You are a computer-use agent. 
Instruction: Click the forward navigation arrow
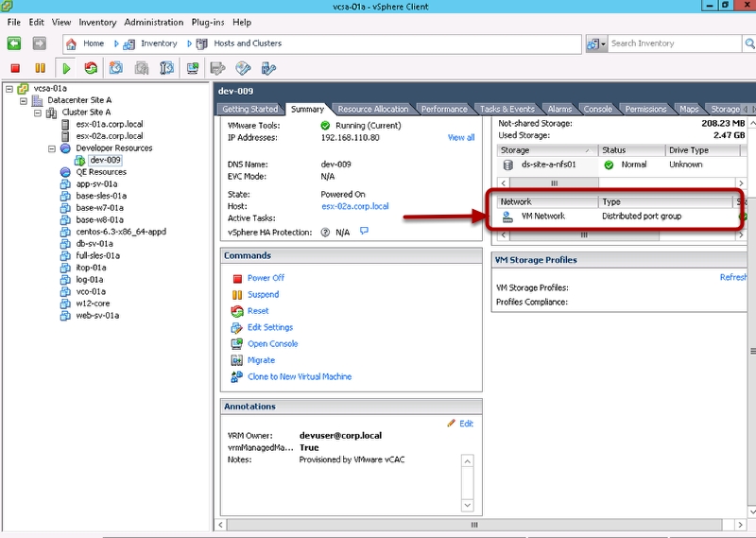click(39, 43)
